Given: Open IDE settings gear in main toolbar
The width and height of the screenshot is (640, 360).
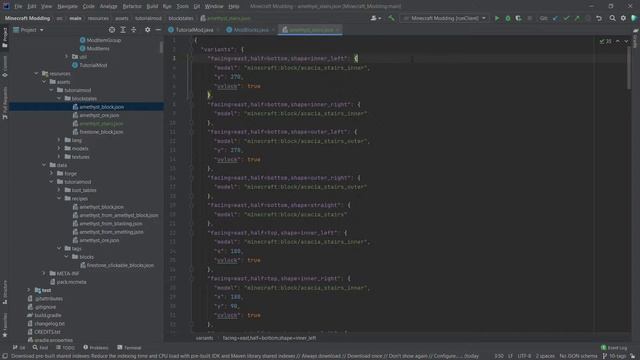Looking at the screenshot, I should pos(623,18).
